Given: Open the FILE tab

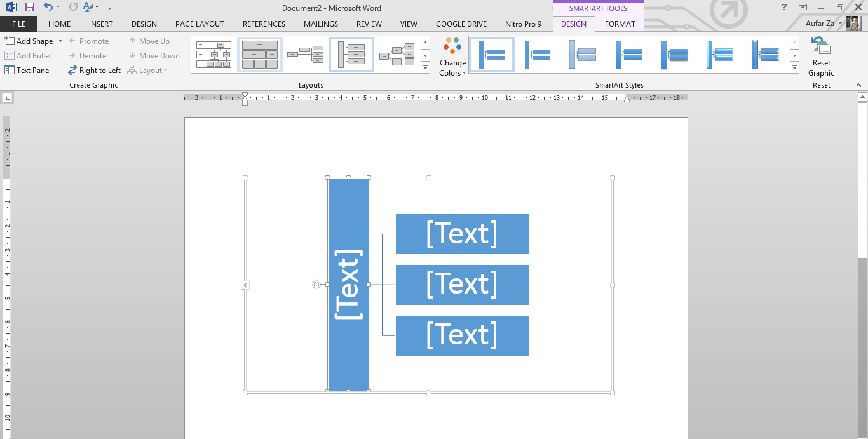Looking at the screenshot, I should coord(19,24).
